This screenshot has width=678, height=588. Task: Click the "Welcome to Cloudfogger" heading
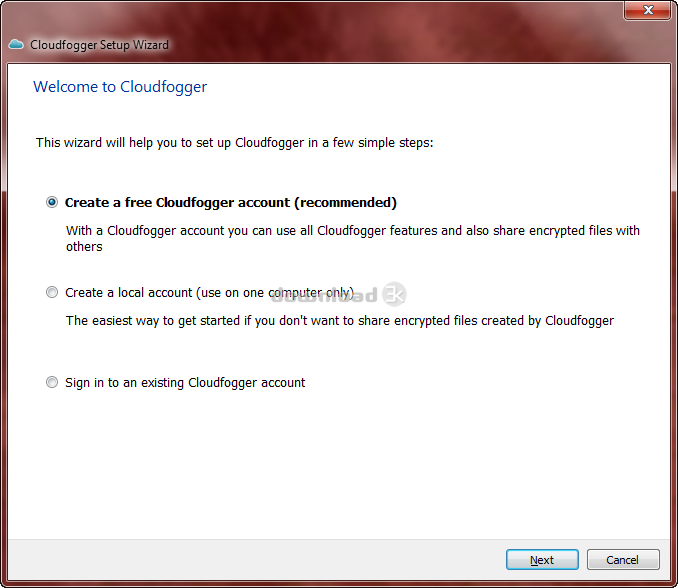click(x=120, y=87)
